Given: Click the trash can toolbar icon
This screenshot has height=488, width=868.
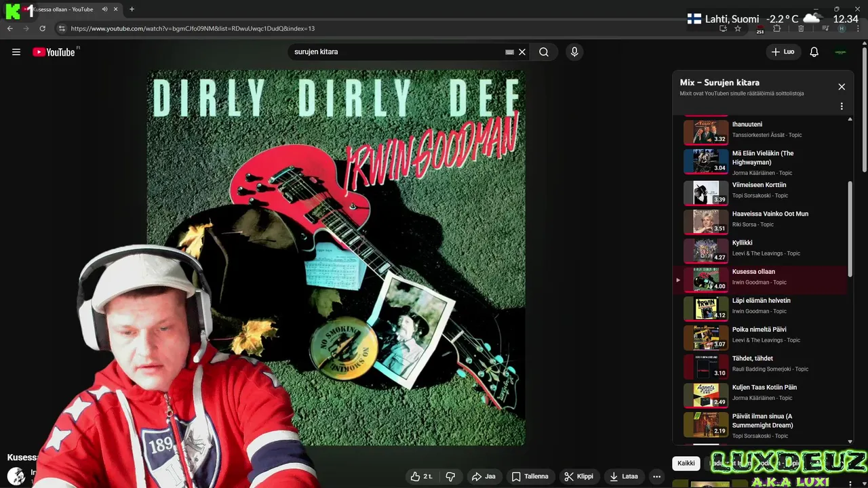Looking at the screenshot, I should pyautogui.click(x=801, y=28).
